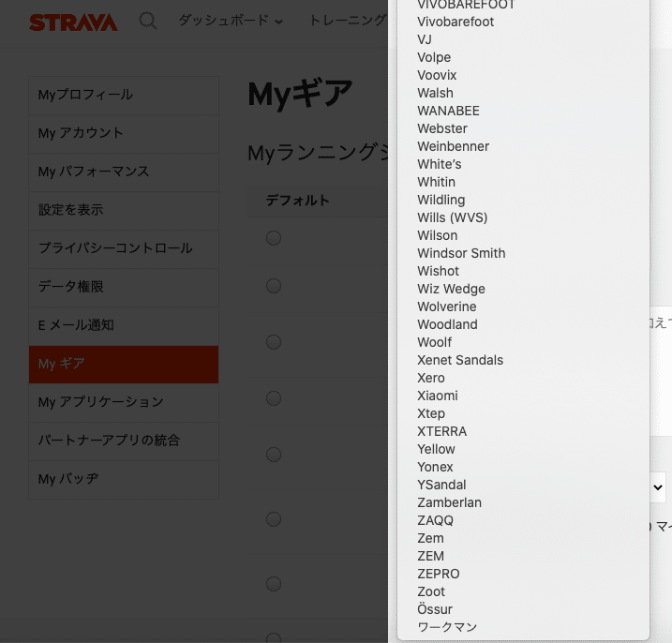Viewport: 672px width, 643px height.
Task: Choose Walsh brand option
Action: click(x=523, y=93)
